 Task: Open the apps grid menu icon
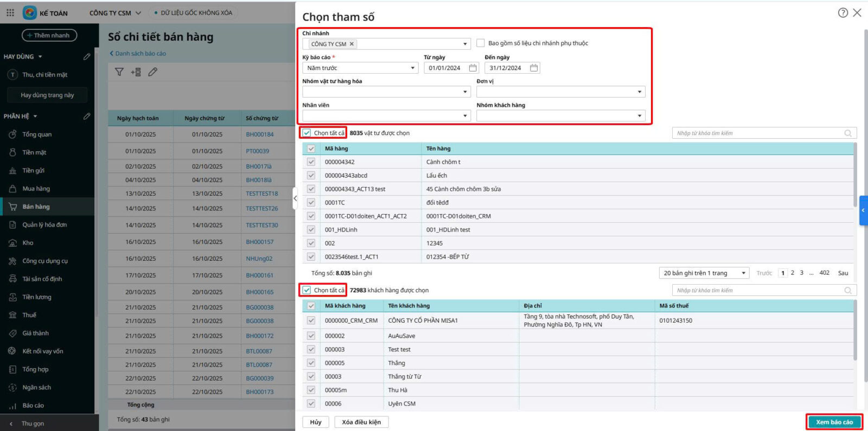(x=10, y=12)
